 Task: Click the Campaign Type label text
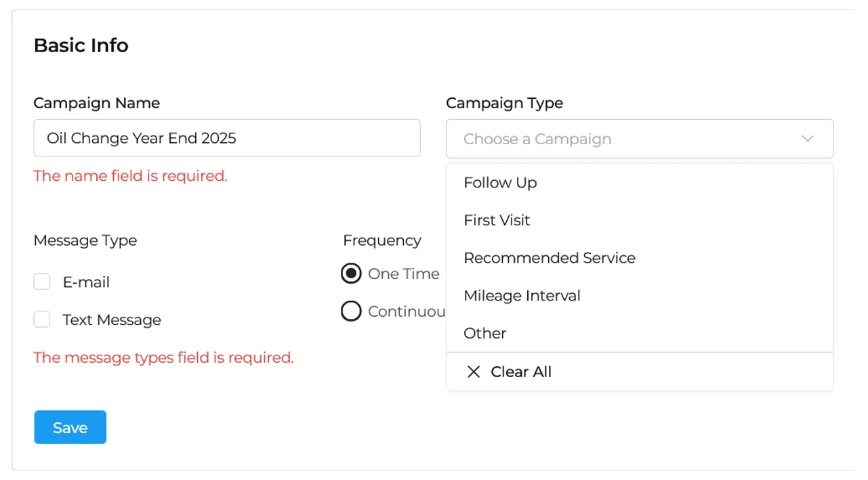point(504,103)
